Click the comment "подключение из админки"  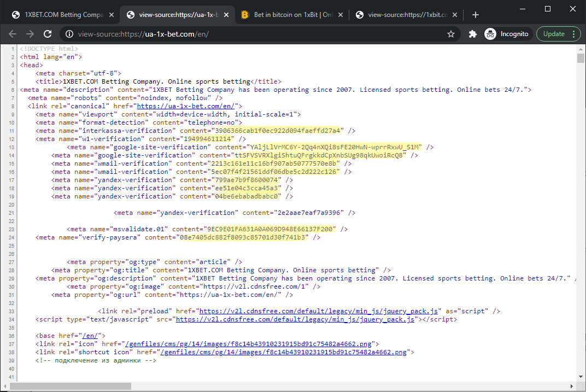pos(97,361)
